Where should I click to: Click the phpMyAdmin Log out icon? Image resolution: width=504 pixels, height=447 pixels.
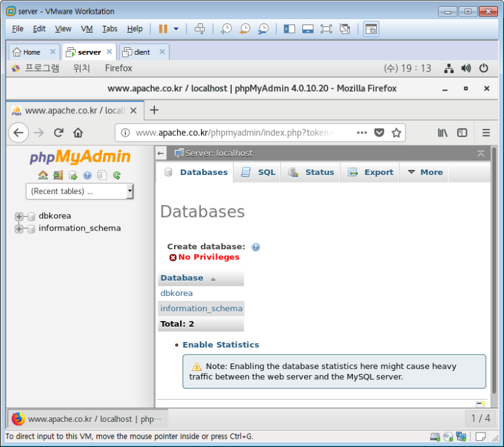(x=58, y=175)
